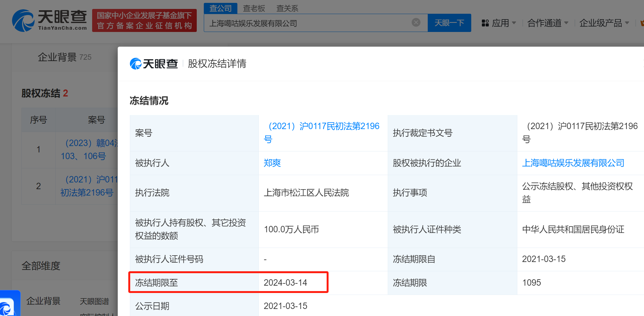This screenshot has width=644, height=316.
Task: Click the 冻结期限至 label cell
Action: click(x=194, y=283)
